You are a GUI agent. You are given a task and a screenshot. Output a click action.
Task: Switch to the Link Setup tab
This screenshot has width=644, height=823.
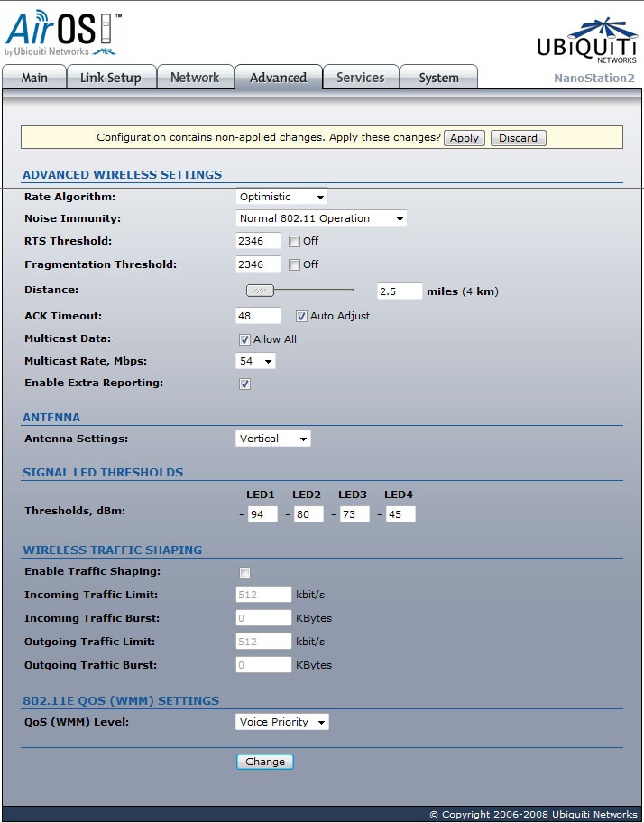[110, 78]
